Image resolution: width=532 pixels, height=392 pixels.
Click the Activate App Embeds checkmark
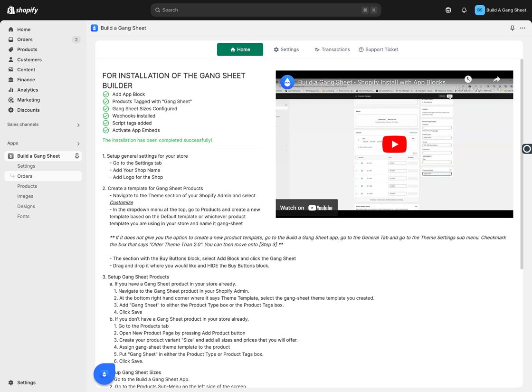click(x=106, y=130)
